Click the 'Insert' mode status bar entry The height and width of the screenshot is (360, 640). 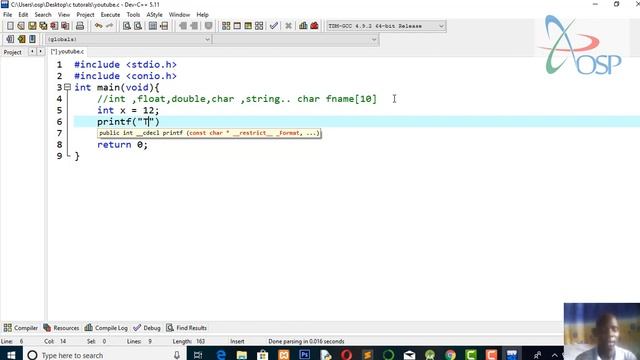point(237,341)
